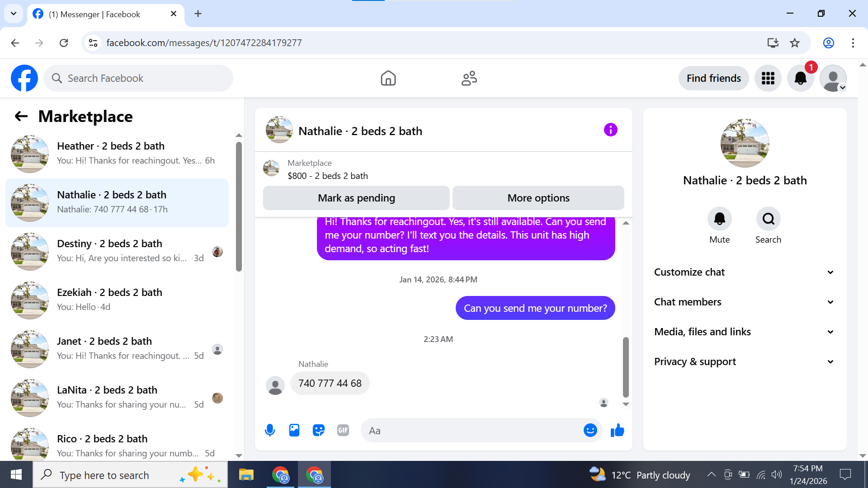Mute this conversation

click(x=719, y=219)
